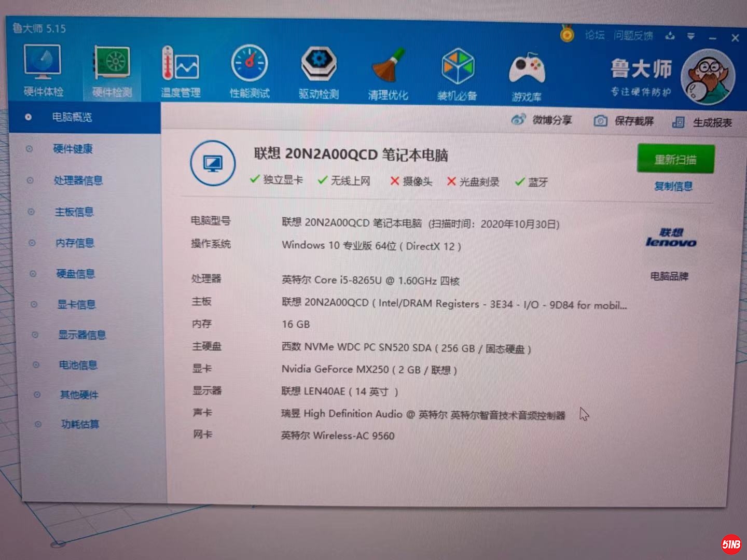The width and height of the screenshot is (747, 560).
Task: Click 保存截屏 save screenshot
Action: click(624, 121)
